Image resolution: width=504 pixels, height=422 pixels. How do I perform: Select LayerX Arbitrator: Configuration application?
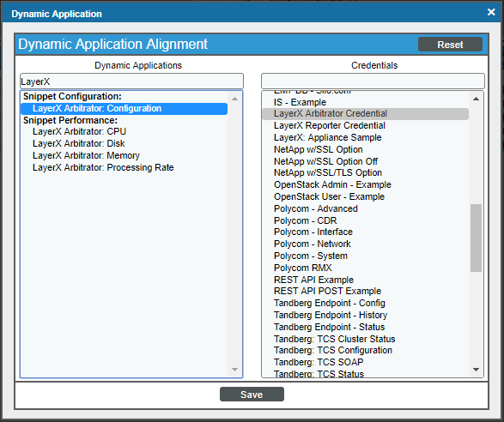point(124,109)
